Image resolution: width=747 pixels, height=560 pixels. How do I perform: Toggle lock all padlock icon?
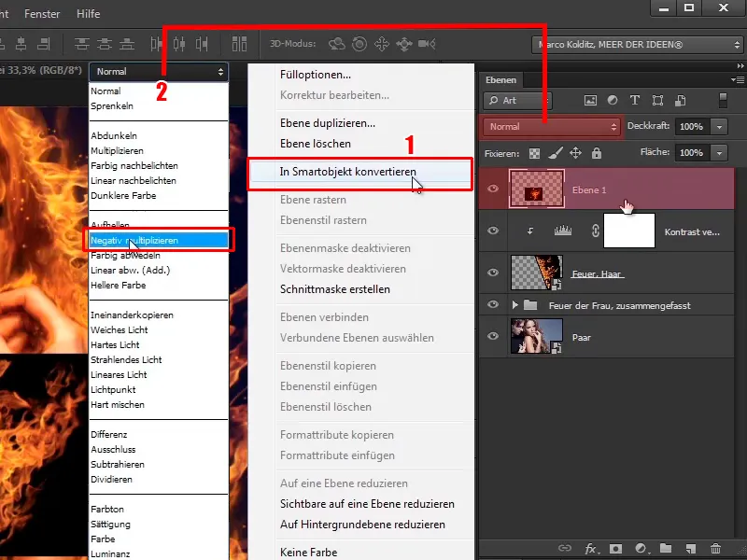597,153
